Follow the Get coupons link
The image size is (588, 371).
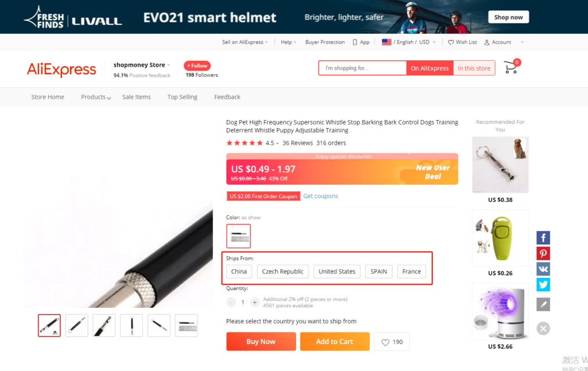tap(320, 196)
